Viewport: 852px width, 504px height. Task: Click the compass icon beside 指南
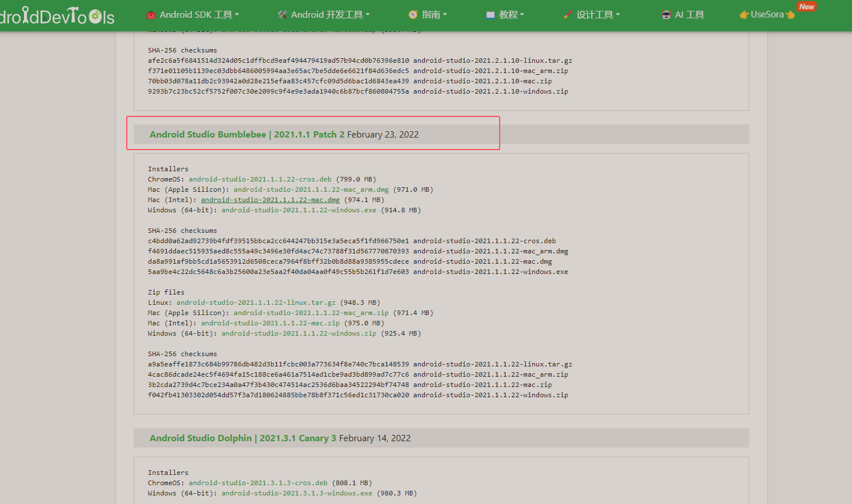[x=413, y=15]
